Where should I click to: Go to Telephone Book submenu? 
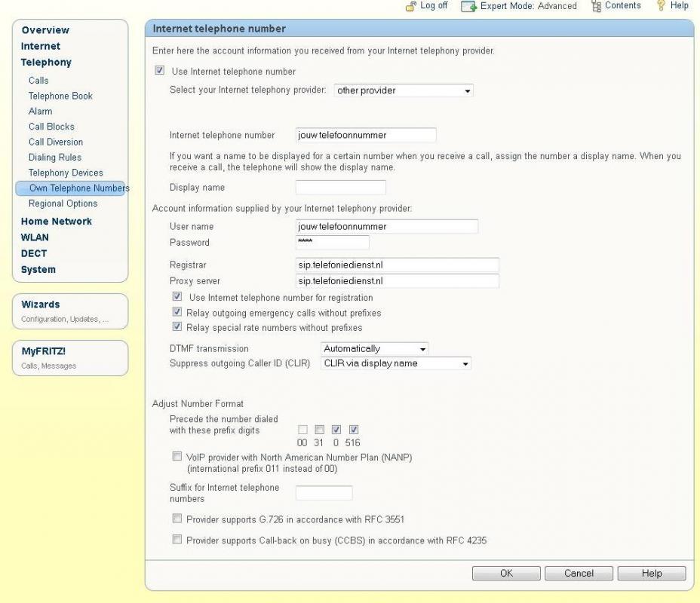click(x=60, y=96)
